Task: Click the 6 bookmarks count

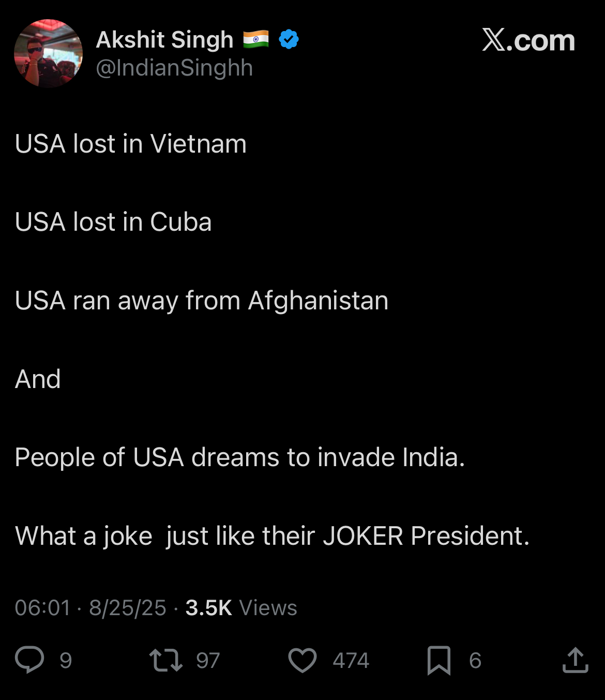Action: (x=475, y=661)
